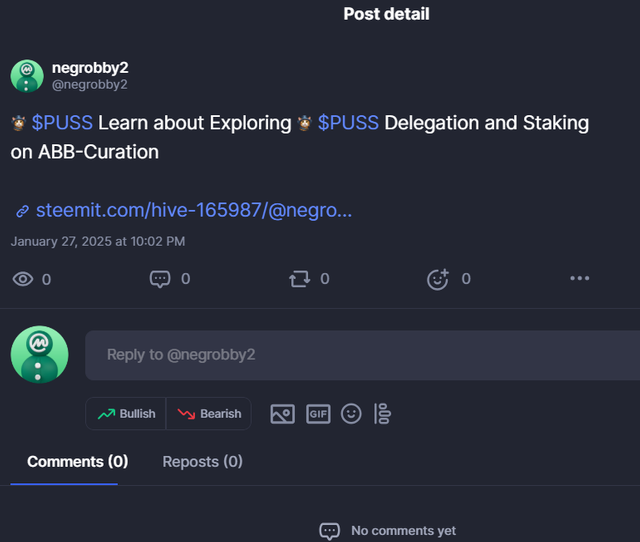Click the views eye icon
The height and width of the screenshot is (542, 640).
22,279
